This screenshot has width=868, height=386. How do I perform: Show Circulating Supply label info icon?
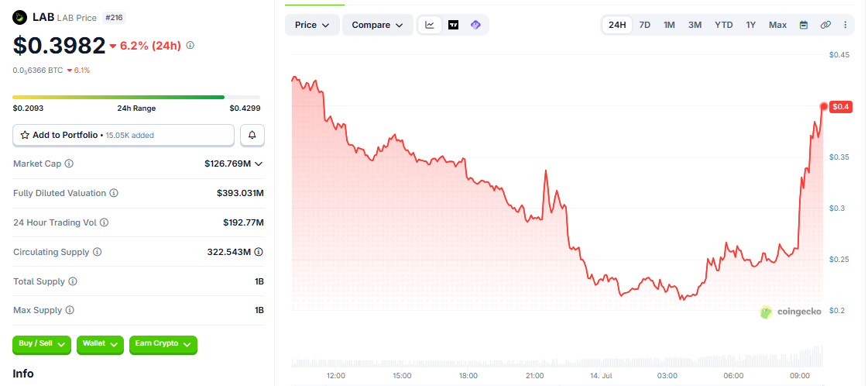pyautogui.click(x=97, y=252)
